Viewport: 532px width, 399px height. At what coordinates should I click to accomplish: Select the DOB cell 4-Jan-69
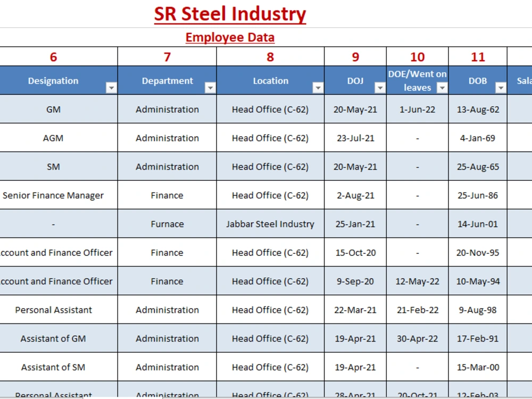pos(478,138)
